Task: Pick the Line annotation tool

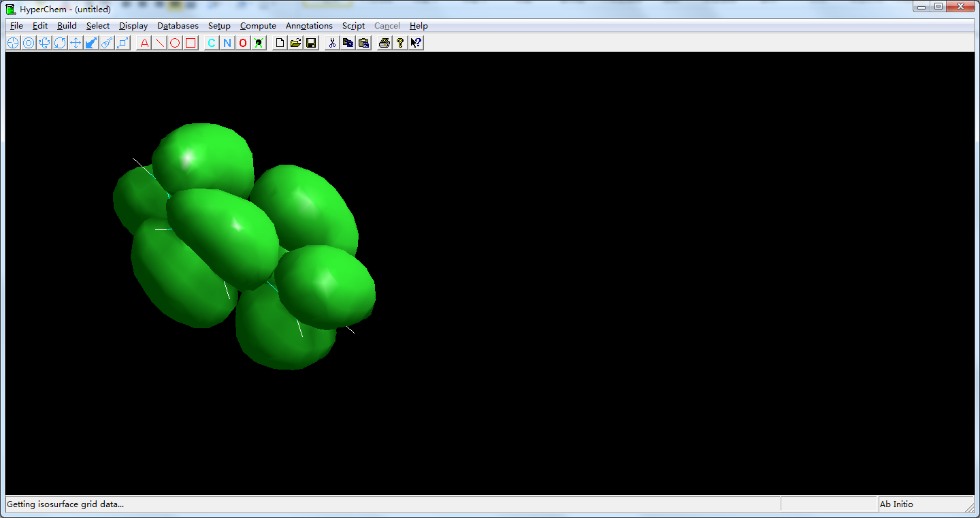Action: click(x=160, y=43)
